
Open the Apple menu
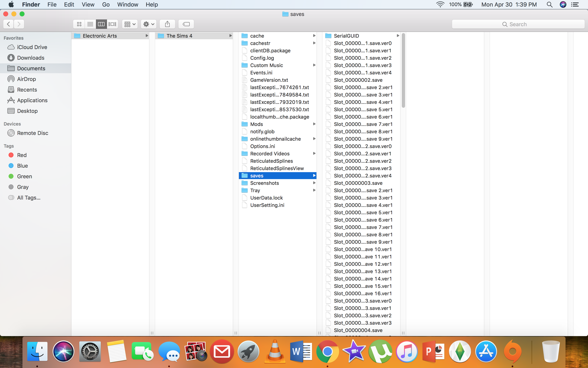pyautogui.click(x=11, y=4)
